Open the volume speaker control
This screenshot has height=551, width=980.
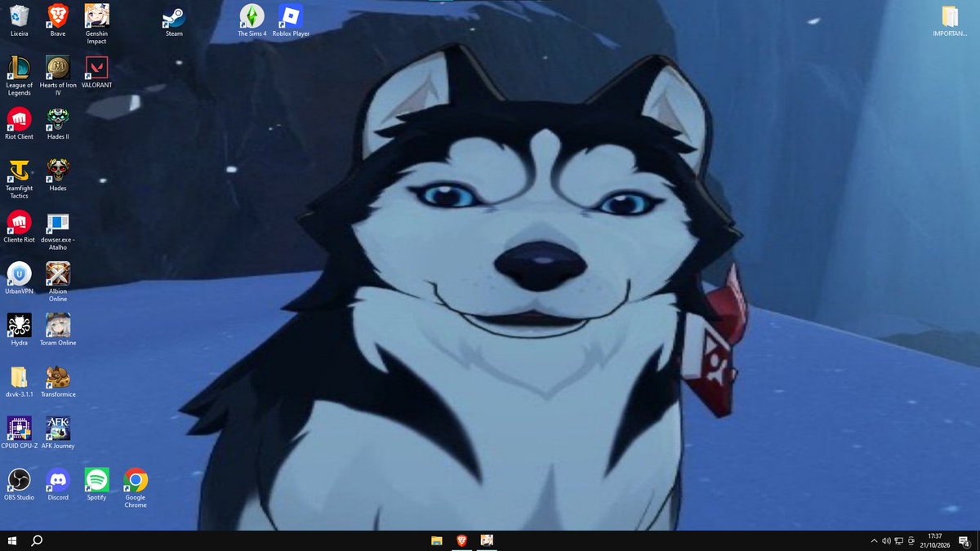886,540
